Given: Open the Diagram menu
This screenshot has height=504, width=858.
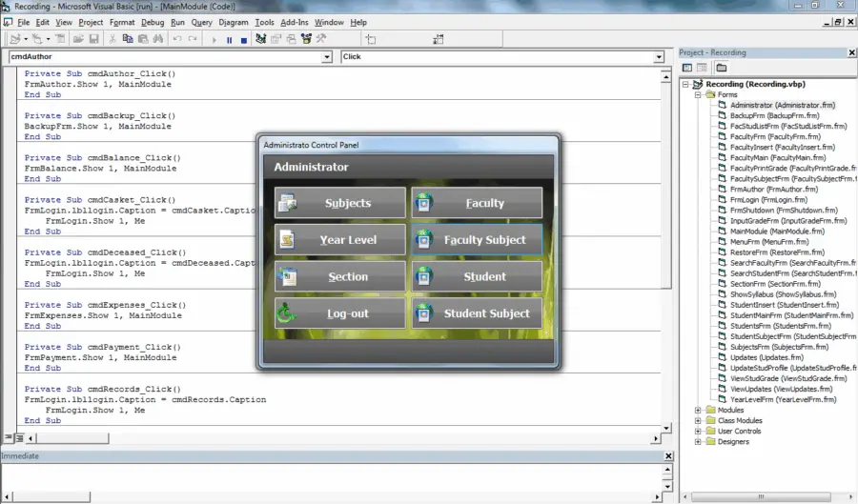Looking at the screenshot, I should click(x=234, y=23).
